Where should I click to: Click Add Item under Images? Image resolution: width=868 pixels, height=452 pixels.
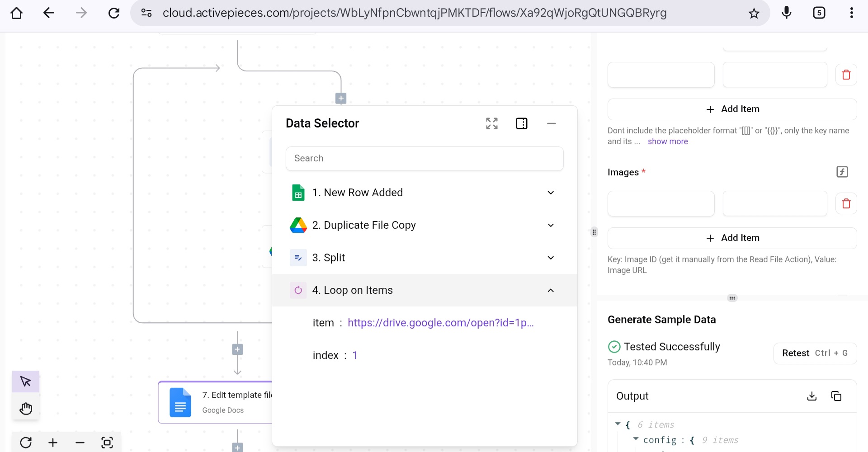[732, 238]
